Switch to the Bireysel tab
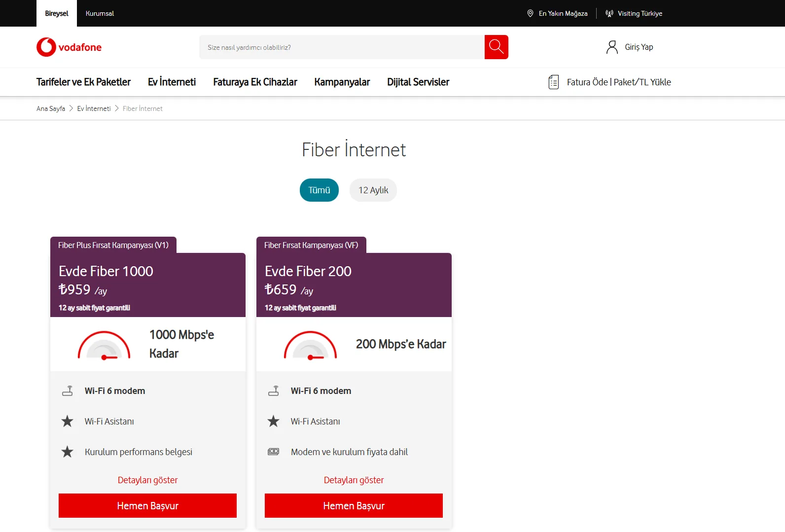The width and height of the screenshot is (785, 532). 57,13
